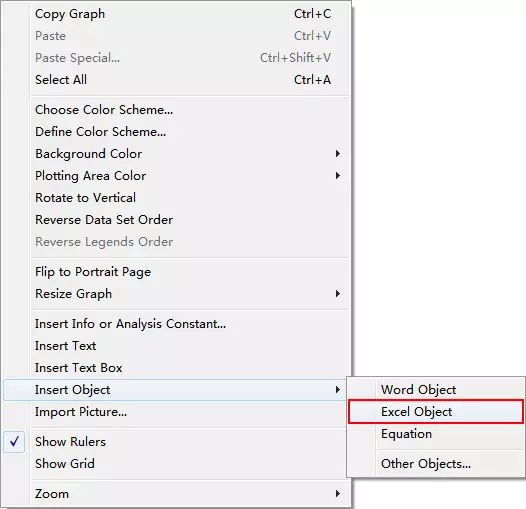Click Equation in the Insert Object submenu
526x509 pixels.
(436, 434)
